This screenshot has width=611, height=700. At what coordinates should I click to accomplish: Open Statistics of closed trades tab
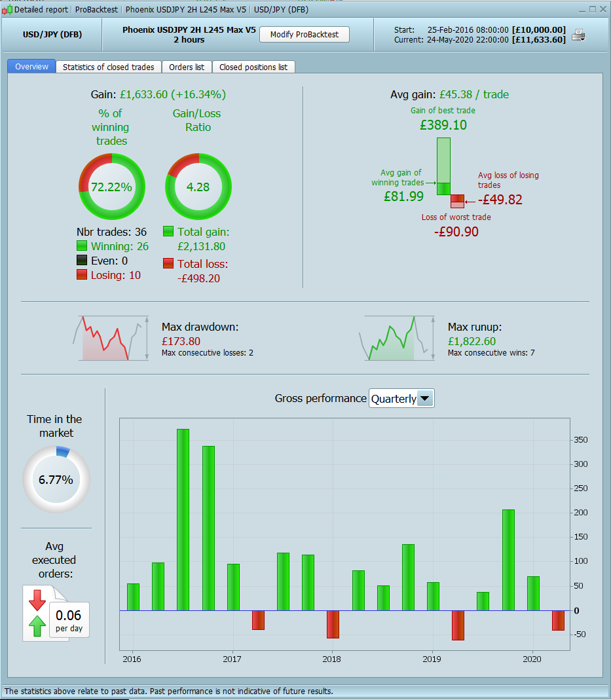coord(109,67)
